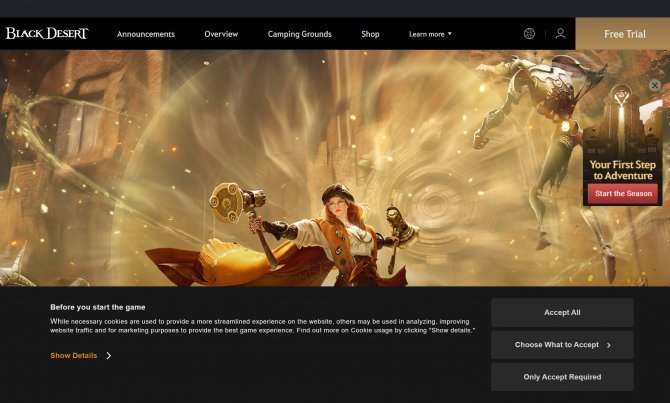670x403 pixels.
Task: Click the Black Desert logo
Action: [47, 33]
